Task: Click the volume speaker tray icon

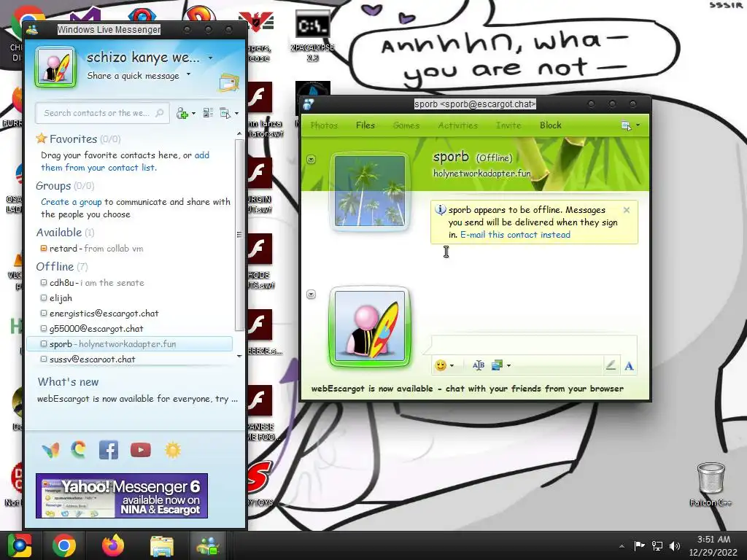Action: 675,545
